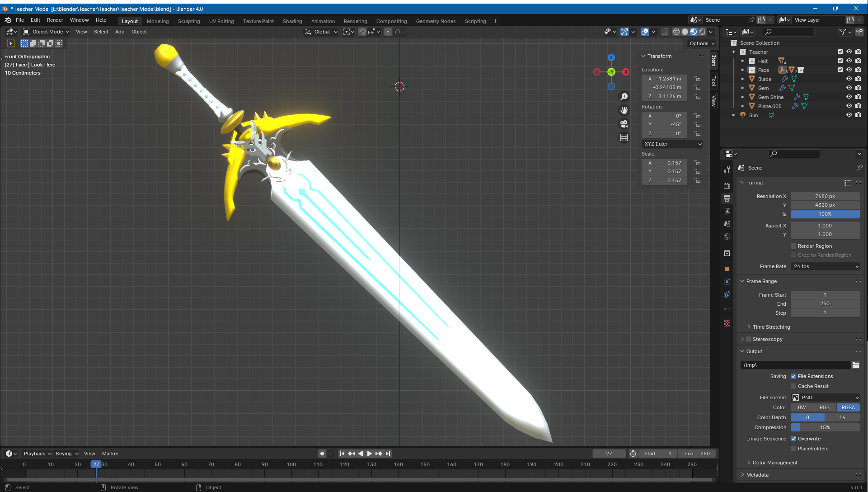
Task: Open World properties tab icon
Action: click(727, 237)
